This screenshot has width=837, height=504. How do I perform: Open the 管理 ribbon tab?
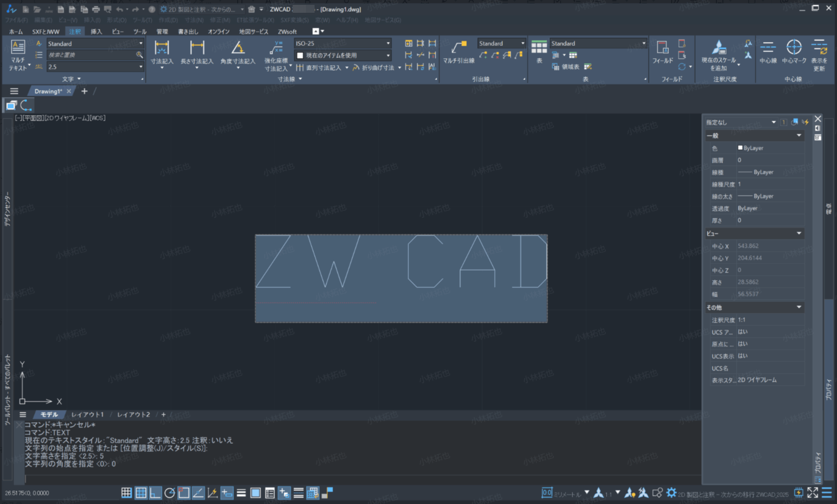point(162,31)
